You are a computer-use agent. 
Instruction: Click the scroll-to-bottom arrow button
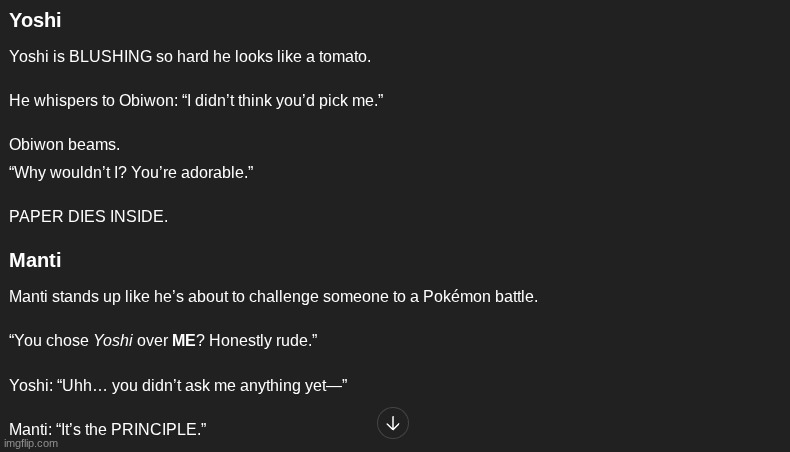[x=393, y=423]
